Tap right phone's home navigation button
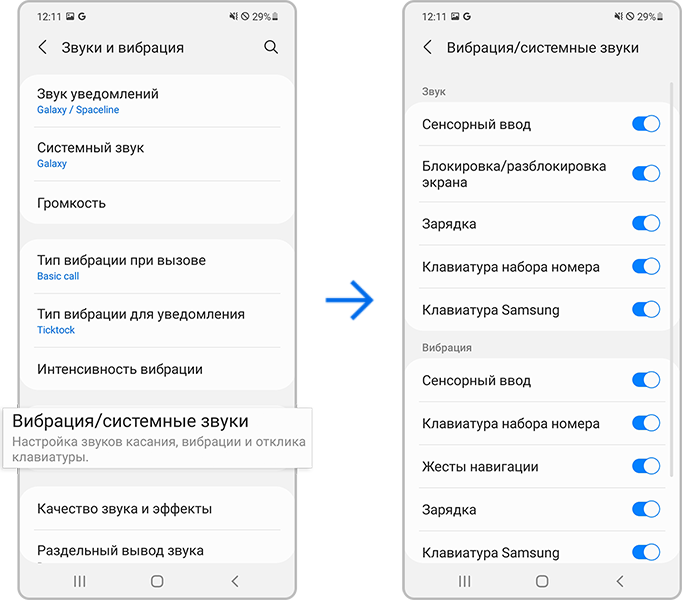Image resolution: width=700 pixels, height=600 pixels. [x=542, y=581]
